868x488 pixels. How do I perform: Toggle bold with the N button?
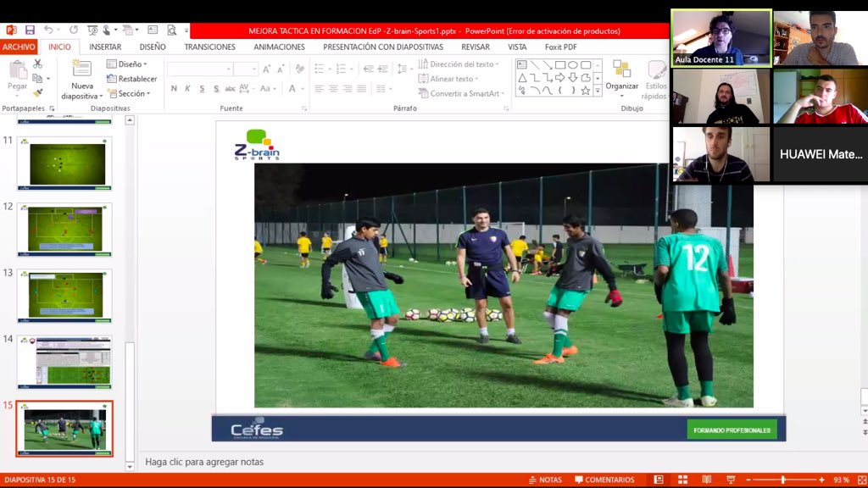[174, 88]
